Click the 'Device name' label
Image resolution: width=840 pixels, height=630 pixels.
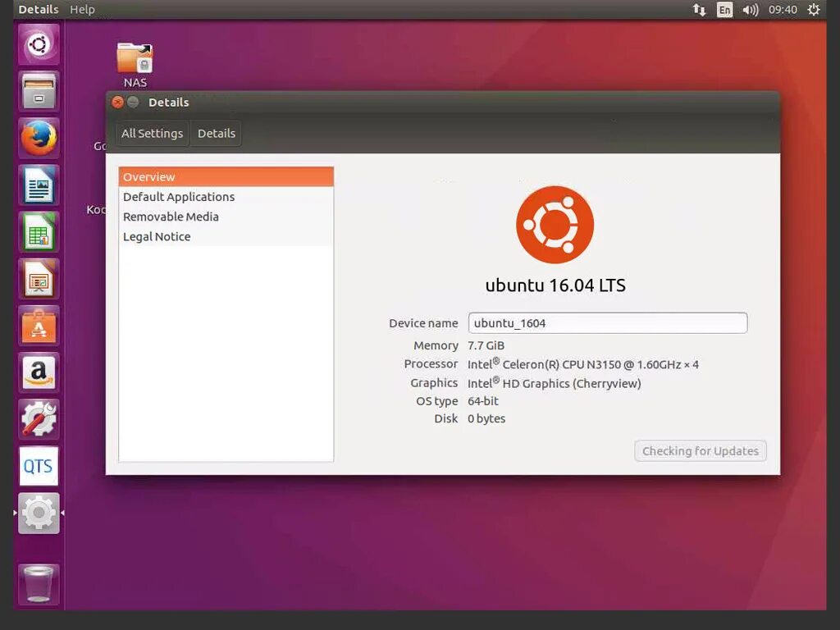[423, 323]
